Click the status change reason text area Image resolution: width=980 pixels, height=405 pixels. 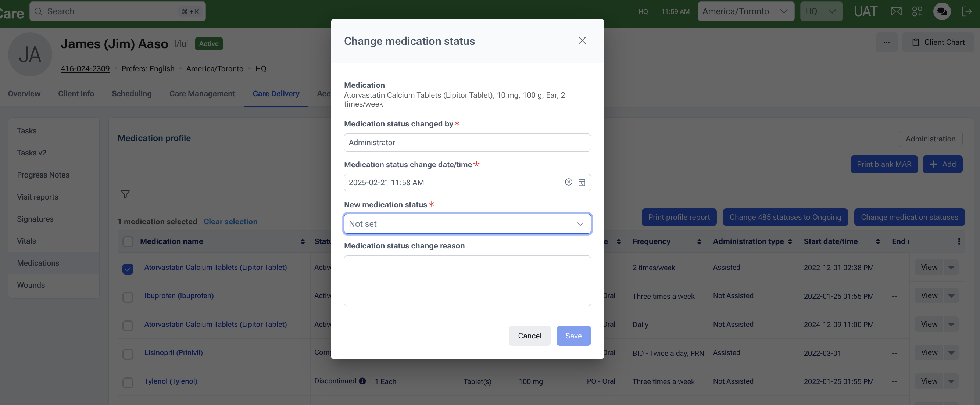(467, 280)
